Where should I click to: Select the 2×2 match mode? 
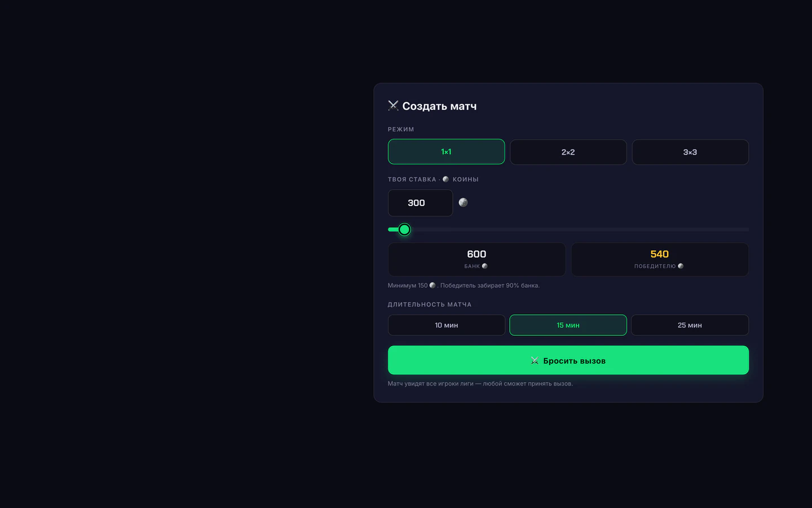(x=568, y=152)
